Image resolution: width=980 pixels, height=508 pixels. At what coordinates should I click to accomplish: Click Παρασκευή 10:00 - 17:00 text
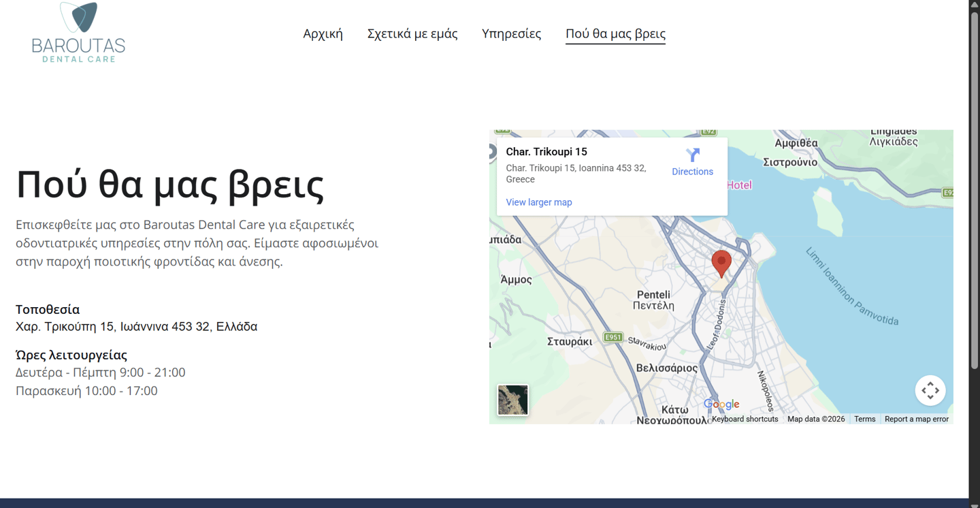pos(86,391)
